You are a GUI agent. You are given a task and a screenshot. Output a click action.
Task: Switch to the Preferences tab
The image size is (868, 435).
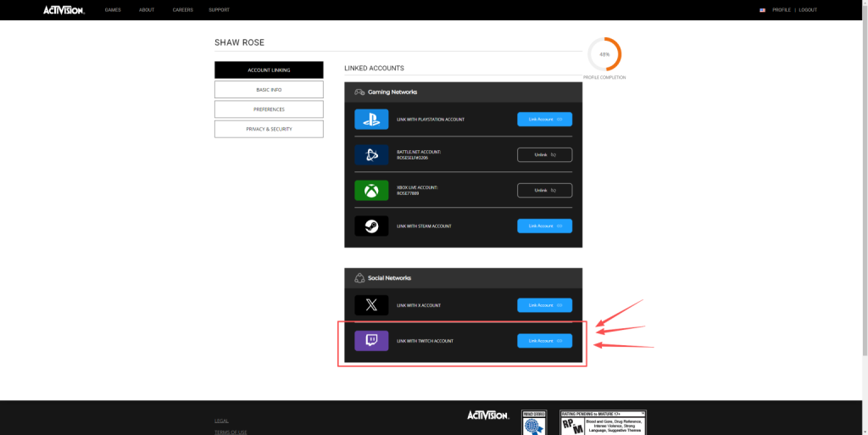point(269,109)
